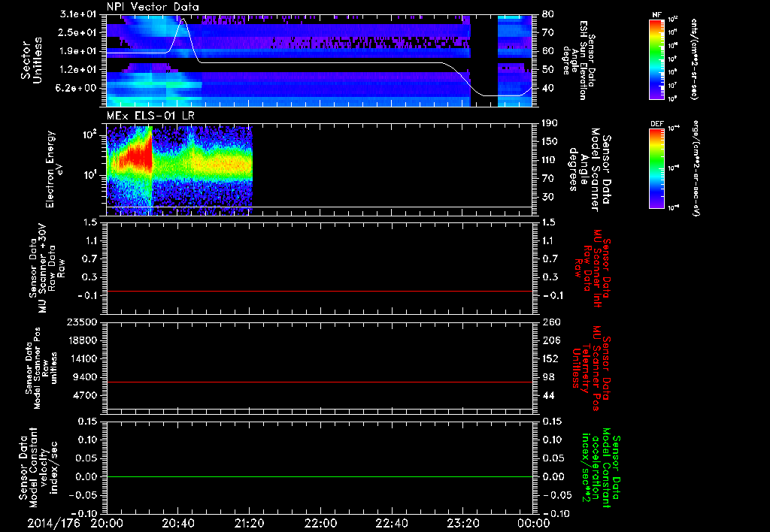Screen dimensions: 770x532
Task: Click the "4700" scanner position tick value
Action: 84,395
